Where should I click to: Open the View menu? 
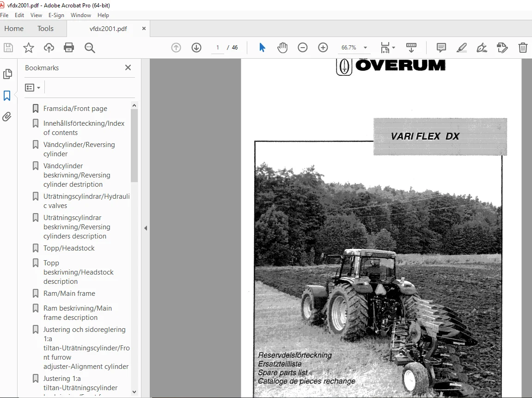[36, 15]
